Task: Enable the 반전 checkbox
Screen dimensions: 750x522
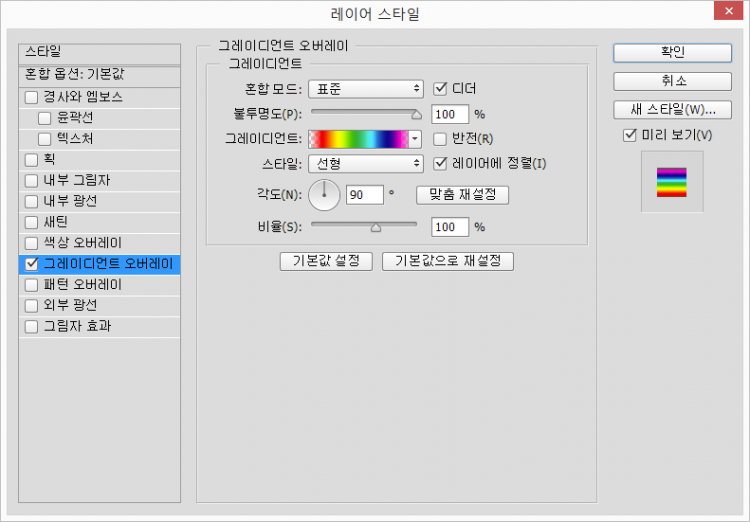Action: click(440, 139)
